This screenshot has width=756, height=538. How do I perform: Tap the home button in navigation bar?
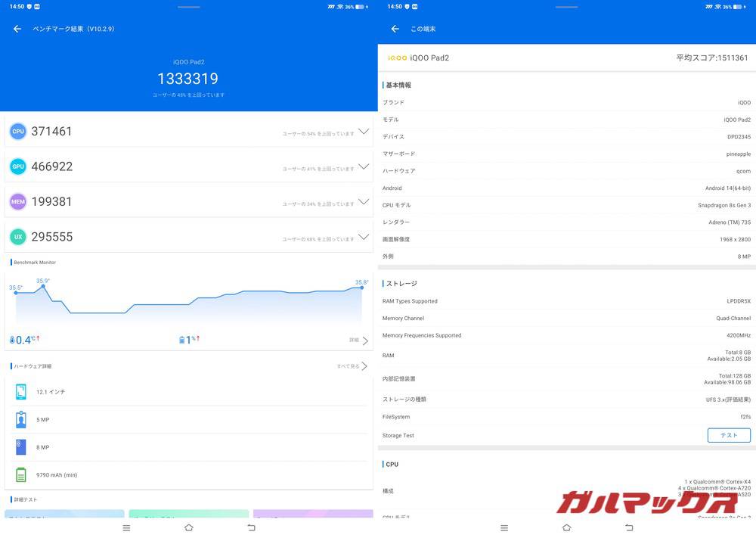[x=189, y=527]
